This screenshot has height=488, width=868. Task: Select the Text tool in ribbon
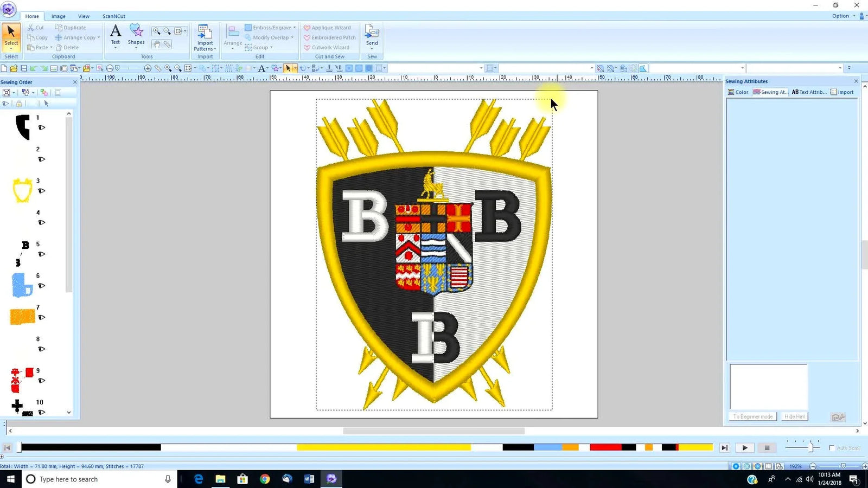[115, 35]
